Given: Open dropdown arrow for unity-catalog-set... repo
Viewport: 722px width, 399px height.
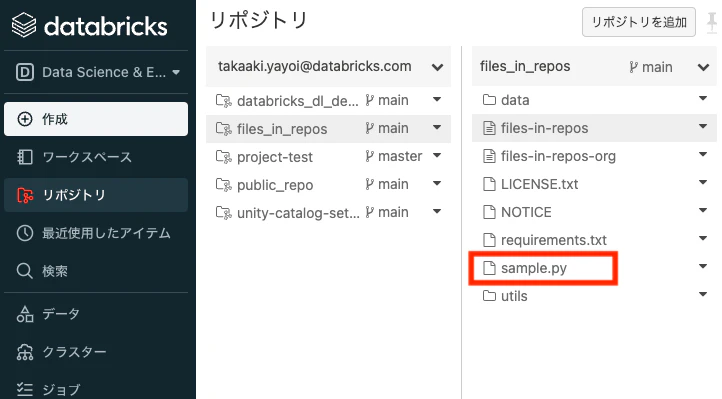Looking at the screenshot, I should coord(437,212).
